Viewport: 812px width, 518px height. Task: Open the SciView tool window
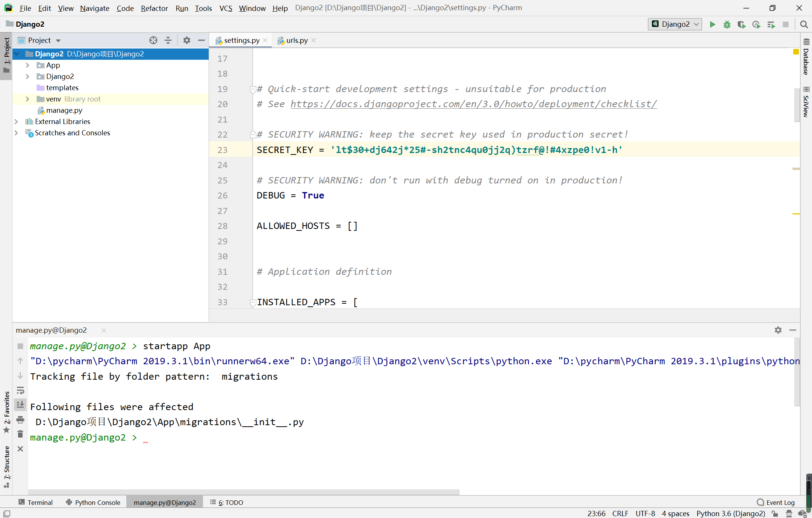[806, 102]
